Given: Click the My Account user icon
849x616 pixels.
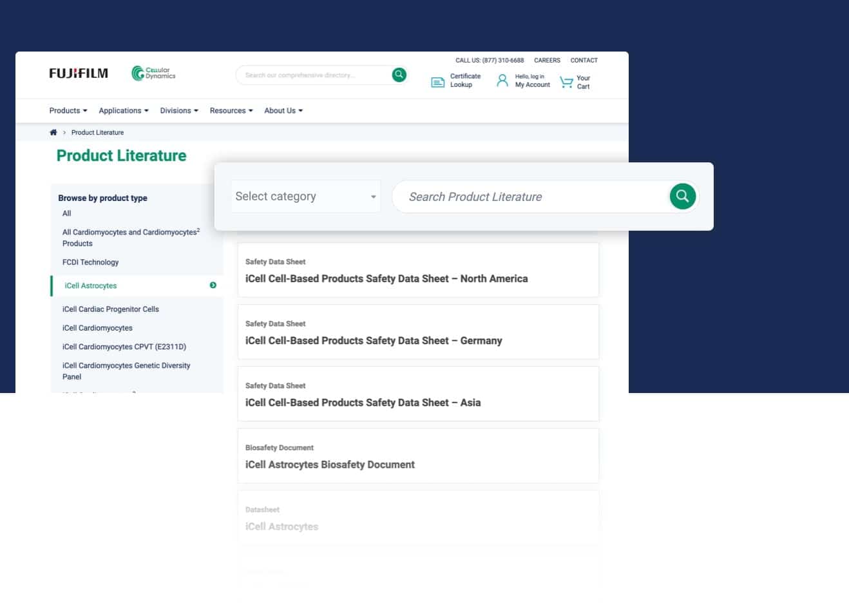Looking at the screenshot, I should [502, 81].
